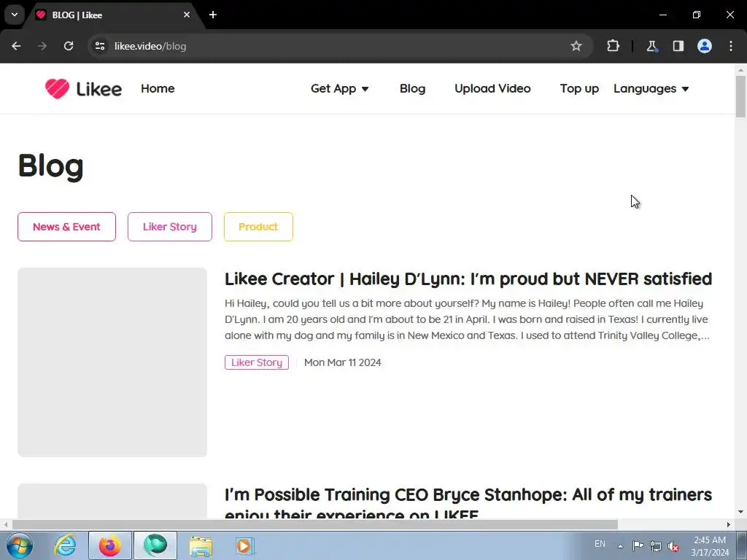Launch Internet Explorer from taskbar

point(65,545)
